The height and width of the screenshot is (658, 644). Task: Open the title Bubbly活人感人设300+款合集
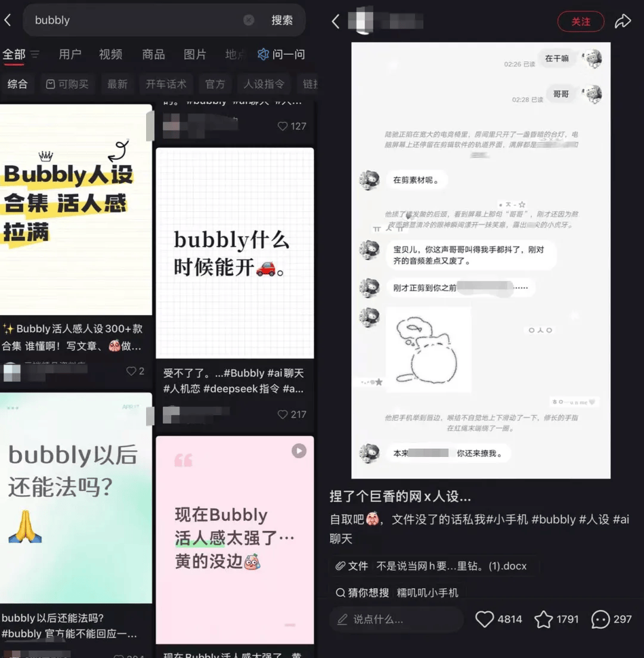click(x=73, y=337)
